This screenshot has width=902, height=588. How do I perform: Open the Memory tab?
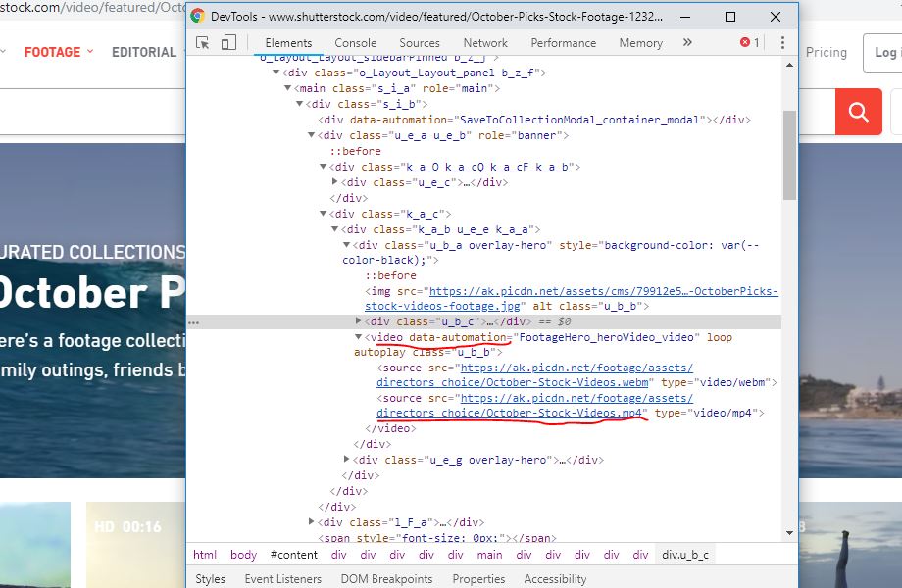tap(641, 43)
